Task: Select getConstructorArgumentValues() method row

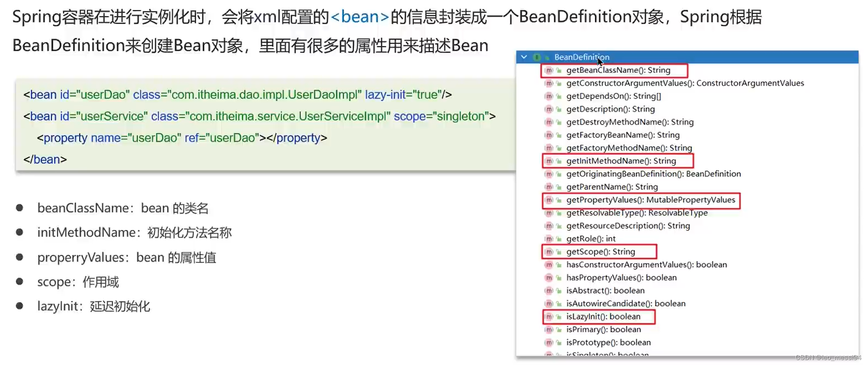Action: [x=685, y=83]
